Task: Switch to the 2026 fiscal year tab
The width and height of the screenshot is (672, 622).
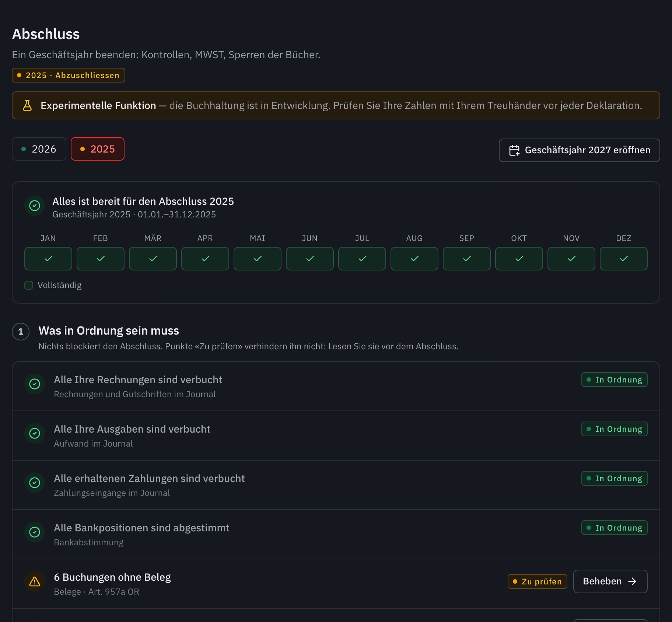Action: pyautogui.click(x=39, y=149)
